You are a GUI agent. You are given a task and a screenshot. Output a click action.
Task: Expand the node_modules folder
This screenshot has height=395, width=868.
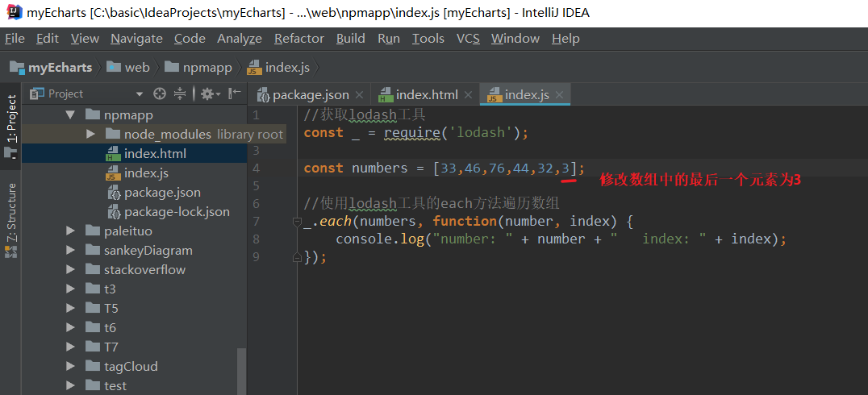point(91,135)
